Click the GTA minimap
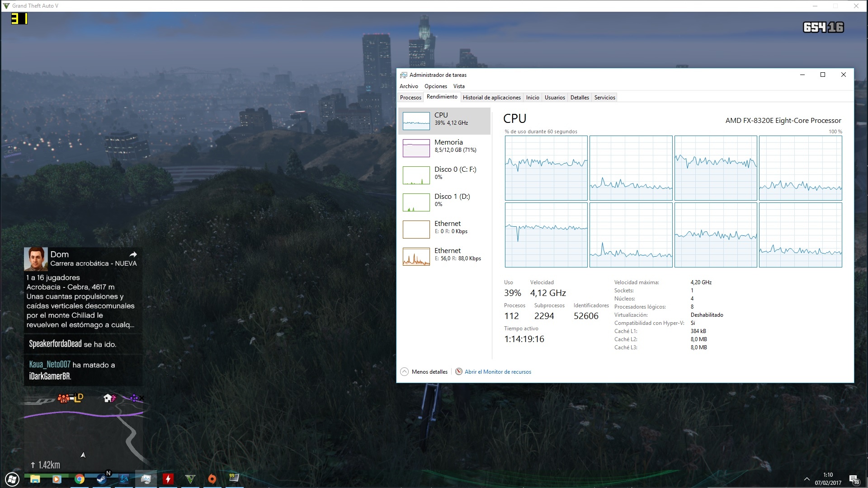Screen dimensions: 868x488 pos(84,432)
